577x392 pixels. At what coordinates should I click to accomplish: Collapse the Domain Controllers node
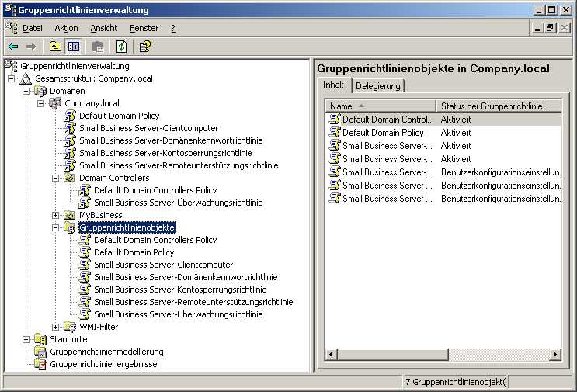[x=56, y=178]
